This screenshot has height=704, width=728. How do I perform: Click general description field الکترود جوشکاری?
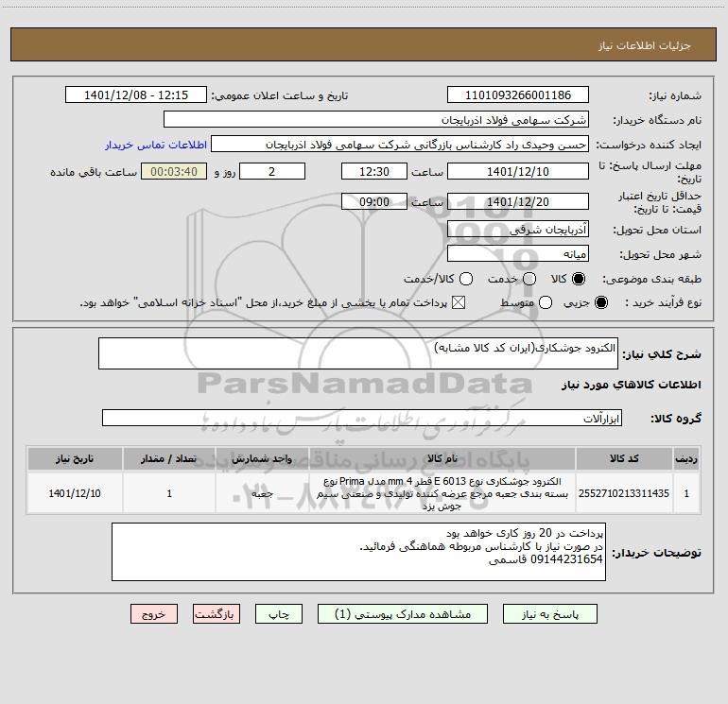click(358, 353)
